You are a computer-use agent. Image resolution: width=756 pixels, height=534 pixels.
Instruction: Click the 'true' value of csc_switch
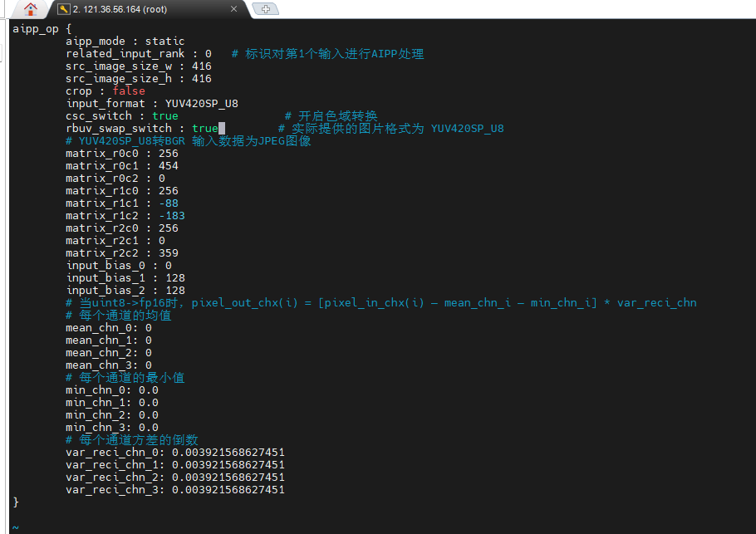pos(164,116)
